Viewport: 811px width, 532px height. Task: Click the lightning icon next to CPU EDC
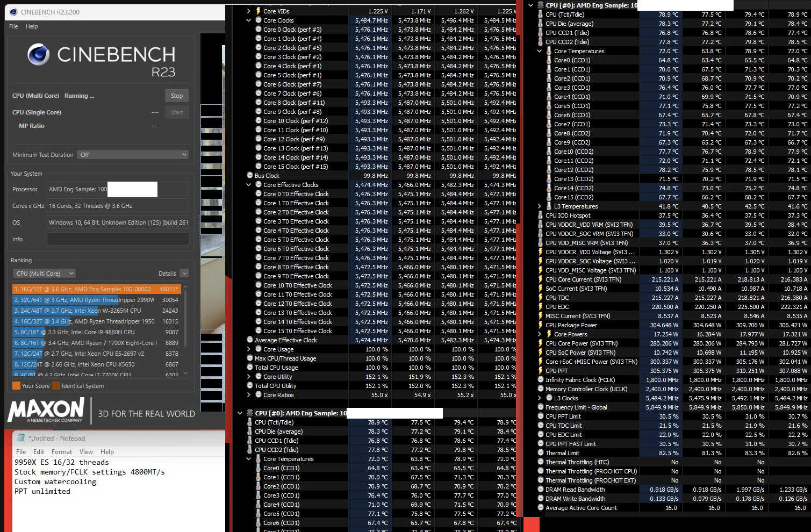tap(540, 307)
